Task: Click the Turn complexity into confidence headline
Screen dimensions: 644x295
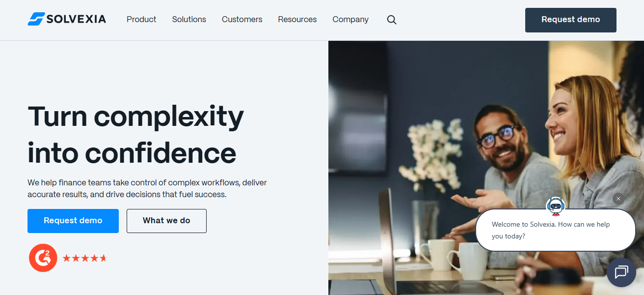Action: (x=136, y=134)
